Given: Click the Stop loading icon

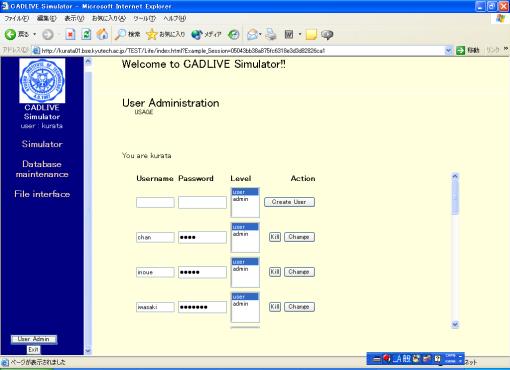Looking at the screenshot, I should (70, 34).
